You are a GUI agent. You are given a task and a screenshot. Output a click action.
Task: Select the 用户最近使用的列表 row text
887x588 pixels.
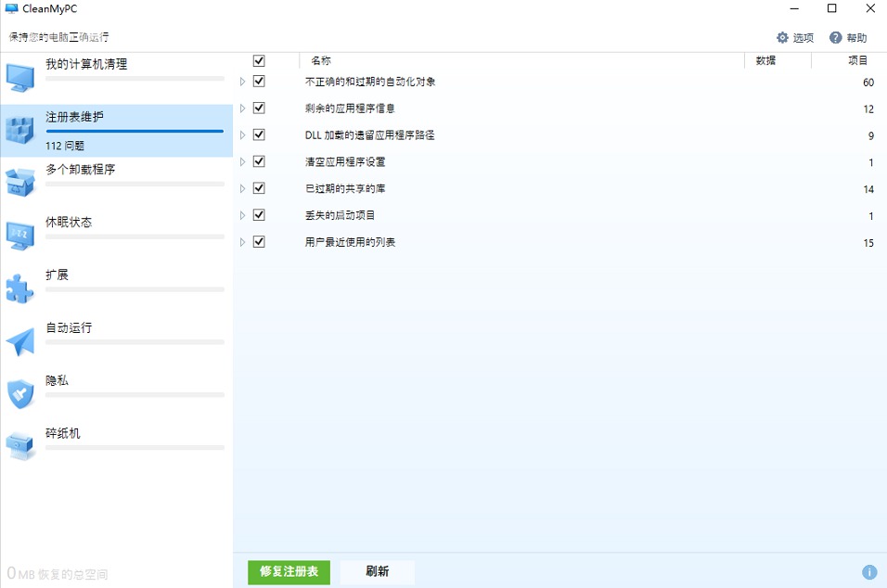click(350, 243)
